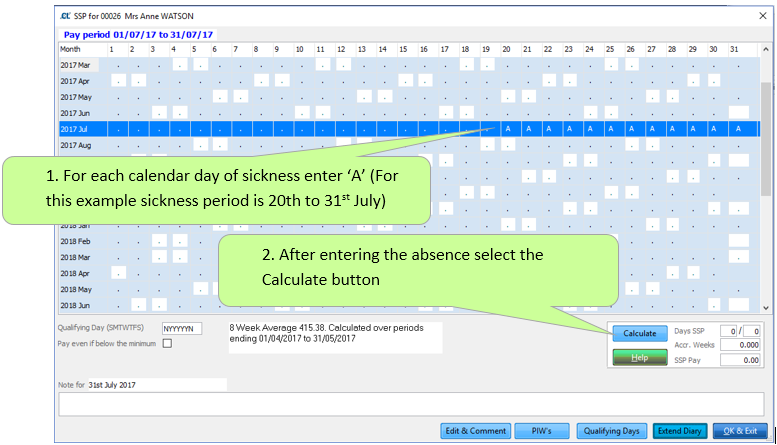
Task: Click the scrollbar up arrow
Action: pos(765,48)
